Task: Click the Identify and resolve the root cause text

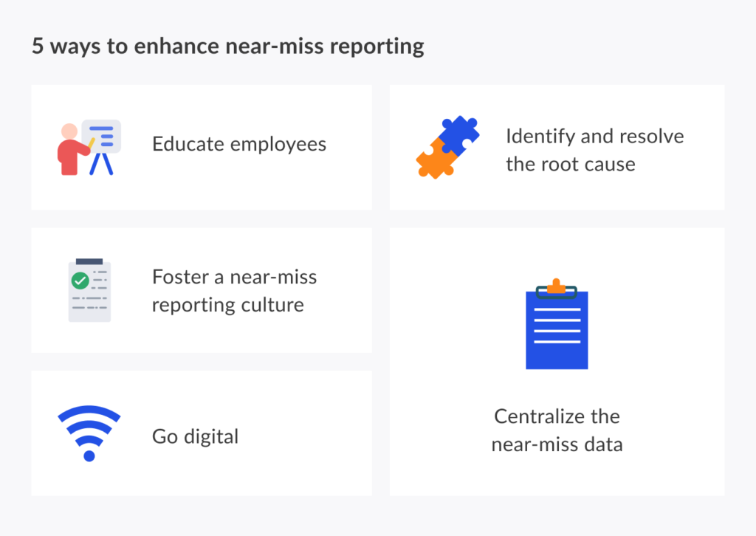Action: (595, 150)
